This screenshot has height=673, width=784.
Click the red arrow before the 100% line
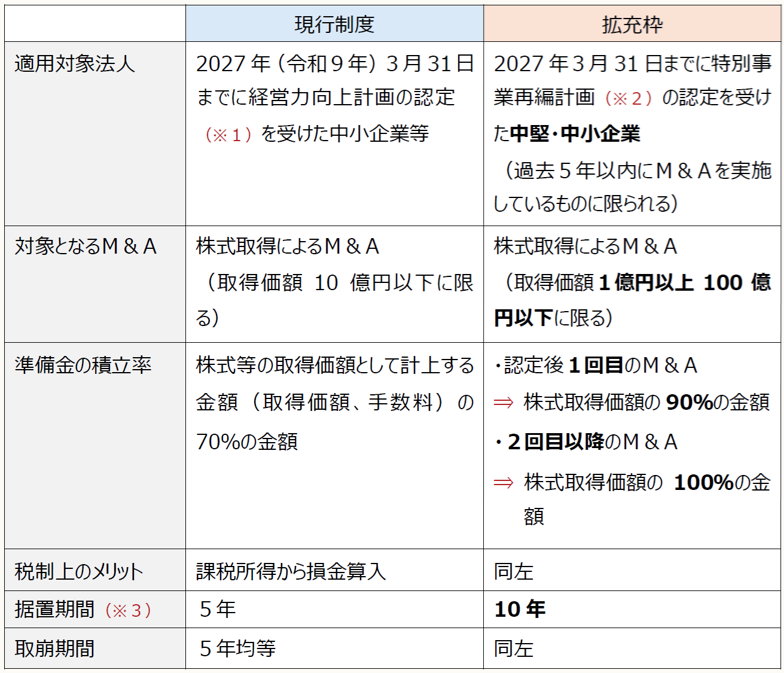coord(504,482)
